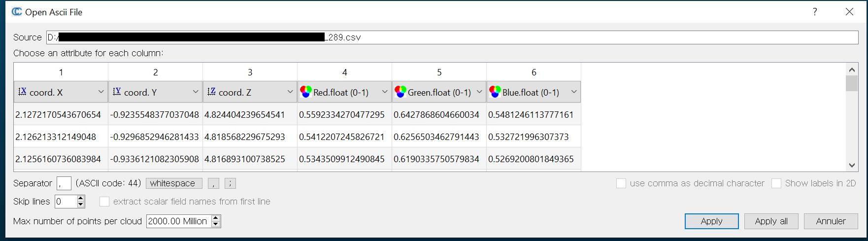Image resolution: width=868 pixels, height=241 pixels.
Task: Click cell 4.824404239654541
Action: [x=250, y=114]
